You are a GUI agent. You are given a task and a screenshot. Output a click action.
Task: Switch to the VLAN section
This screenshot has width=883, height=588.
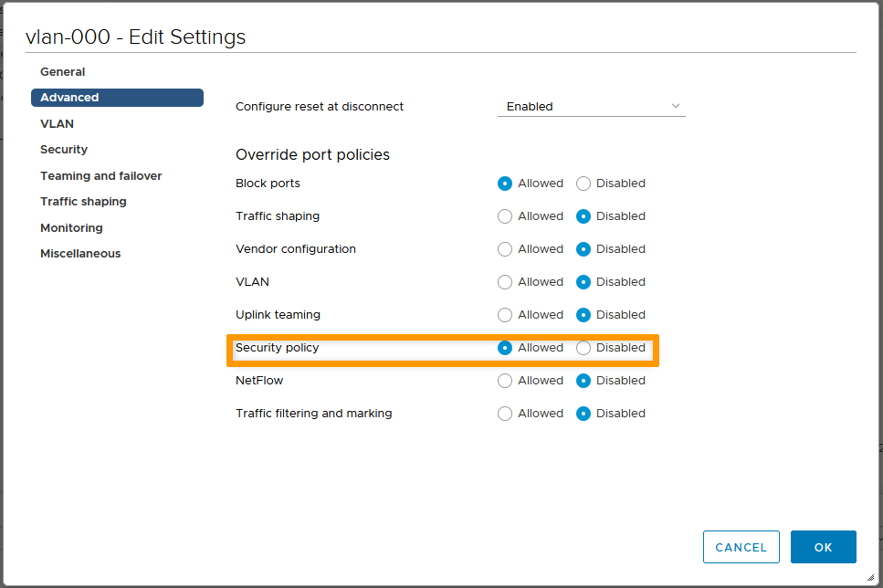point(58,124)
